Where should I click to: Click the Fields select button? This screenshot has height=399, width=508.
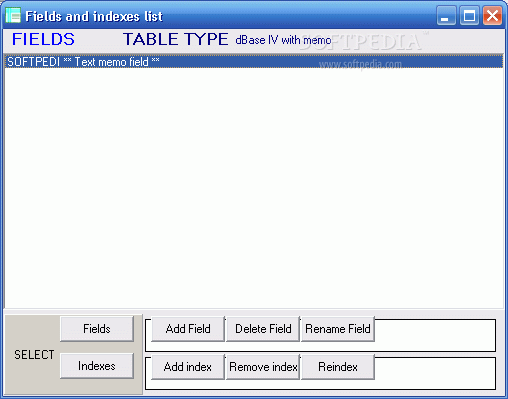pos(97,329)
